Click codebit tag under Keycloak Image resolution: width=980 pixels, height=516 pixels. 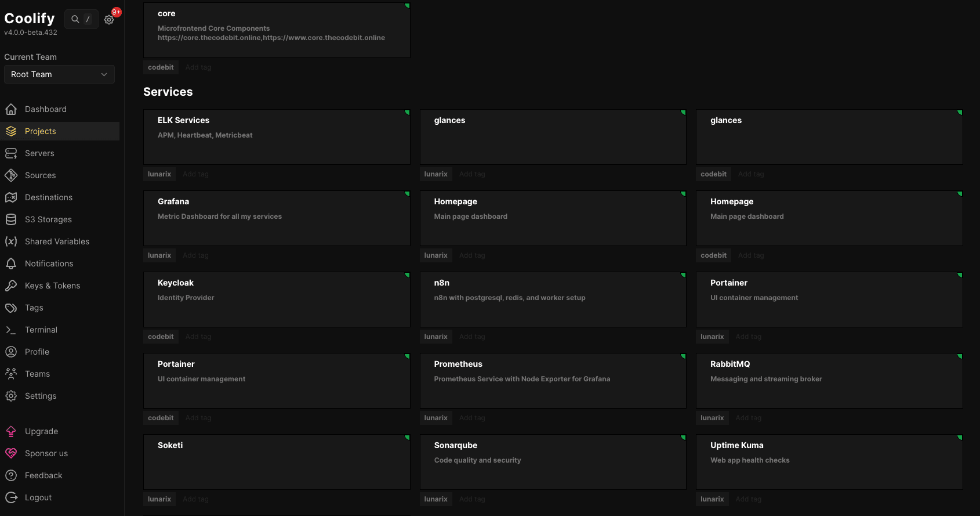161,337
